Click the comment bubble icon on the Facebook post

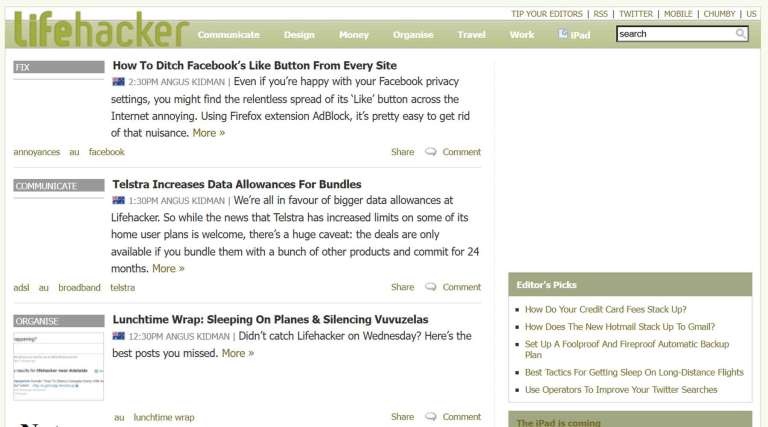[431, 152]
